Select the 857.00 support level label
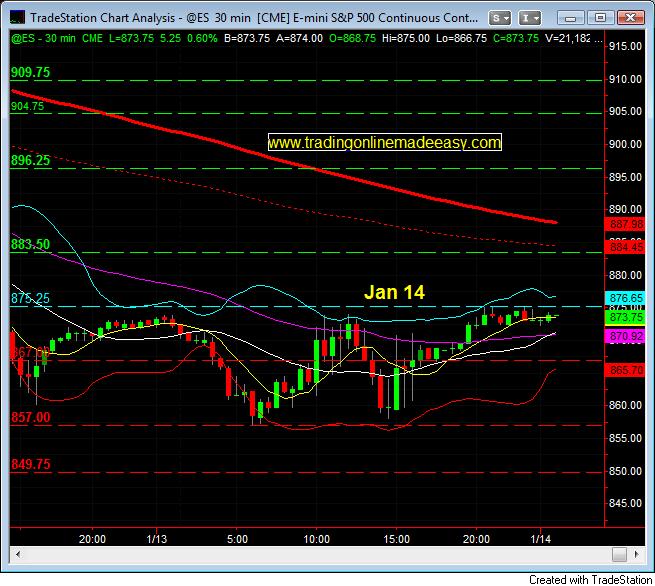The width and height of the screenshot is (655, 586). point(30,417)
